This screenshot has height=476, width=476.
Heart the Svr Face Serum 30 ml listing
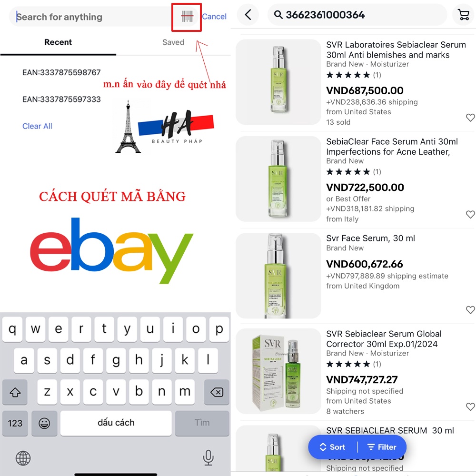(x=470, y=310)
